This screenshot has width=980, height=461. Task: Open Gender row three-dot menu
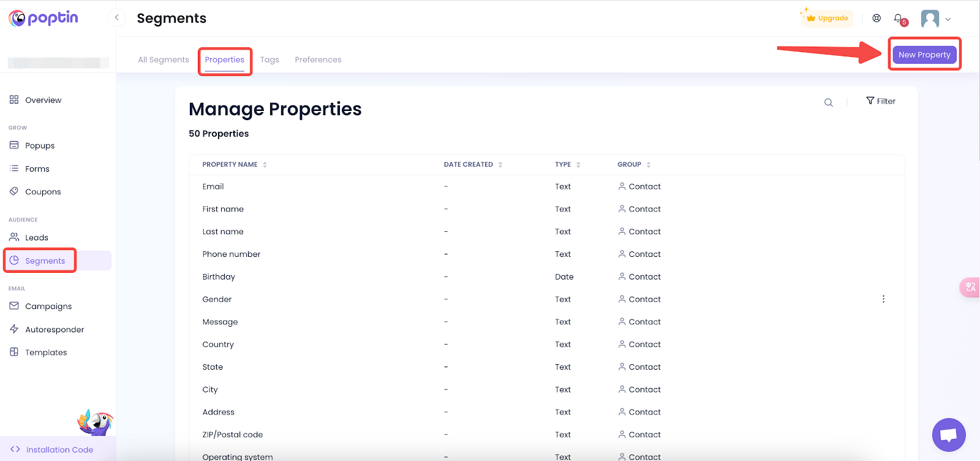point(883,299)
